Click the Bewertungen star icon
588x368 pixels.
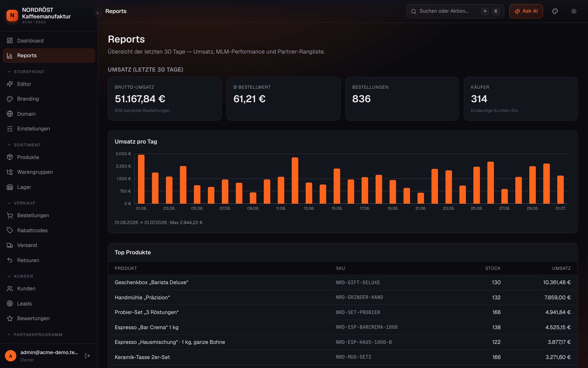tap(10, 318)
